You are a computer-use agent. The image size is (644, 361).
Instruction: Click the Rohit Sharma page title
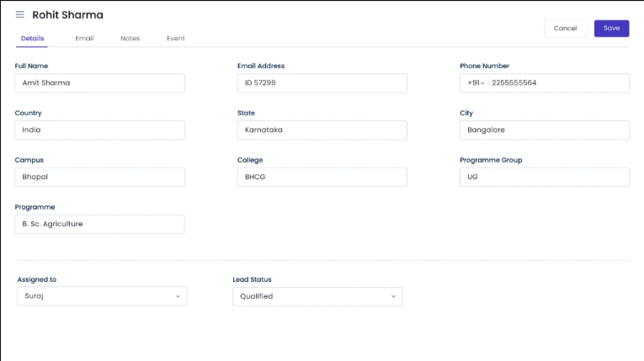[x=68, y=15]
